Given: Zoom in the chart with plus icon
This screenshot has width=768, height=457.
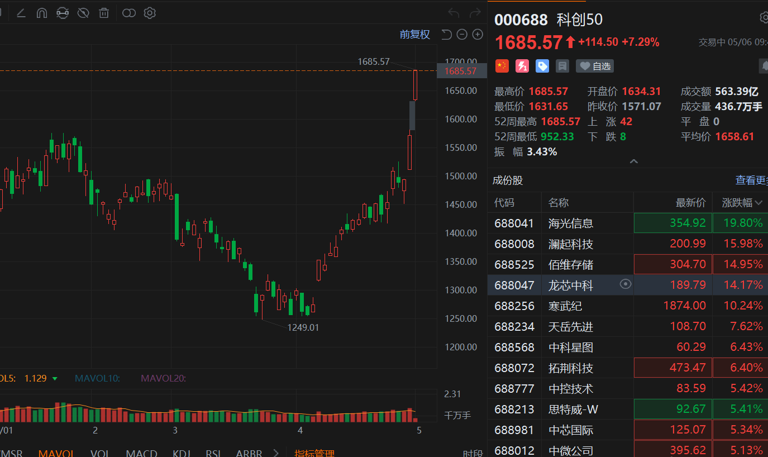Looking at the screenshot, I should pyautogui.click(x=478, y=34).
